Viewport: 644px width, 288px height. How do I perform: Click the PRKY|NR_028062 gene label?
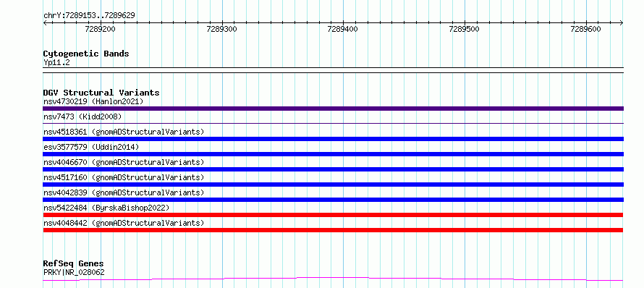point(74,272)
